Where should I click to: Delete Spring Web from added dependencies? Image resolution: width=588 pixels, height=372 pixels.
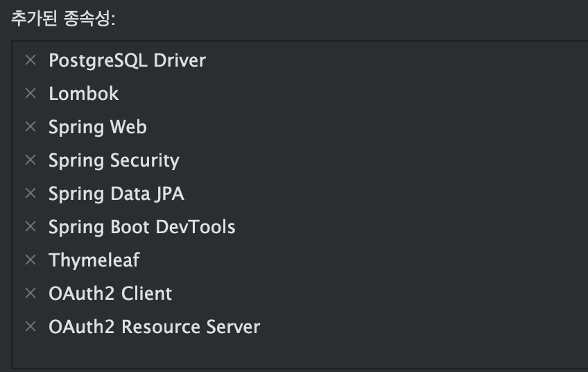(x=31, y=127)
